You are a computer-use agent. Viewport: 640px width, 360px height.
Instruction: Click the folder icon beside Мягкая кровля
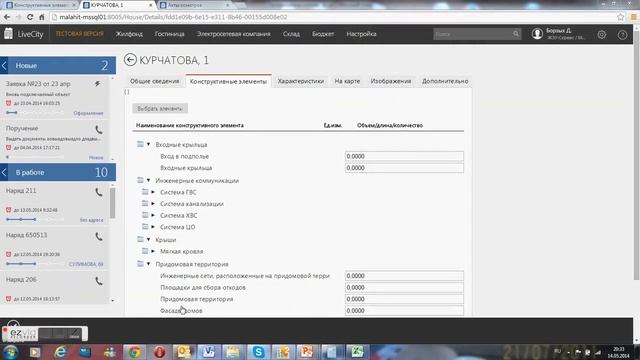(145, 251)
